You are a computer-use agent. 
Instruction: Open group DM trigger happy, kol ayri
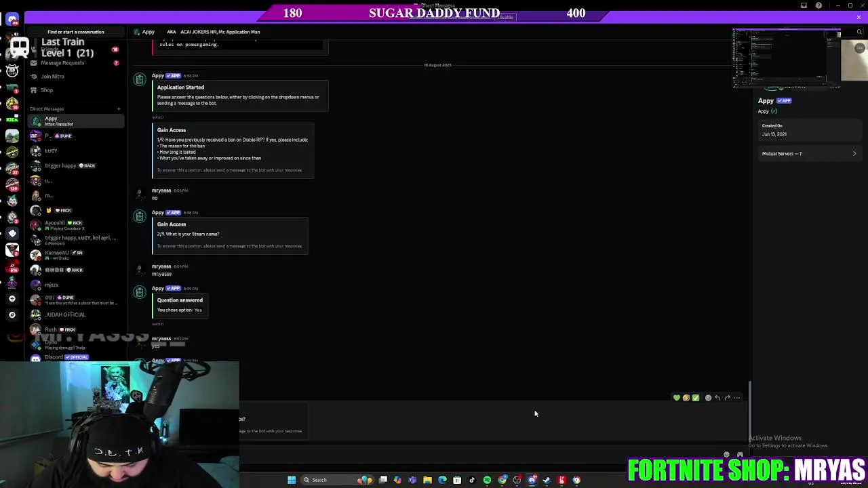pyautogui.click(x=76, y=240)
